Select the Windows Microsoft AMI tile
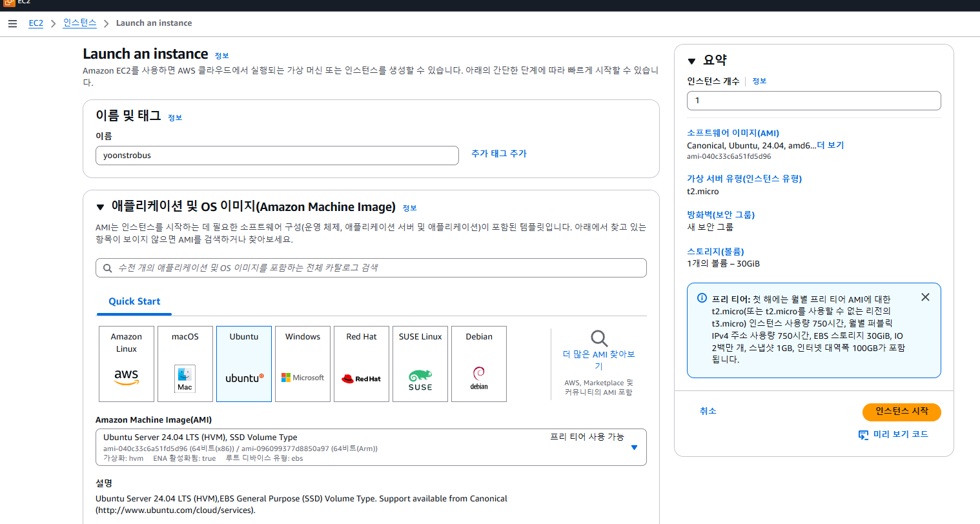Image resolution: width=980 pixels, height=524 pixels. [x=303, y=364]
